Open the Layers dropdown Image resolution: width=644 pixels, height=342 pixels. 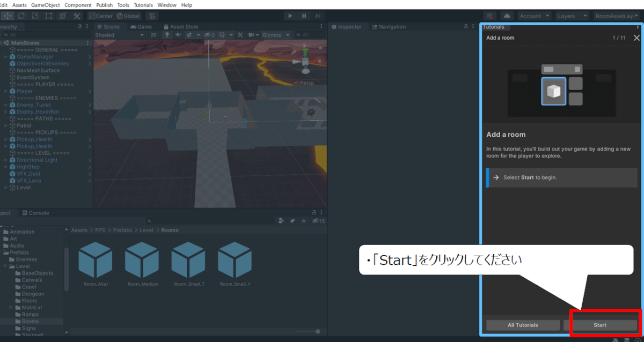[x=572, y=16]
